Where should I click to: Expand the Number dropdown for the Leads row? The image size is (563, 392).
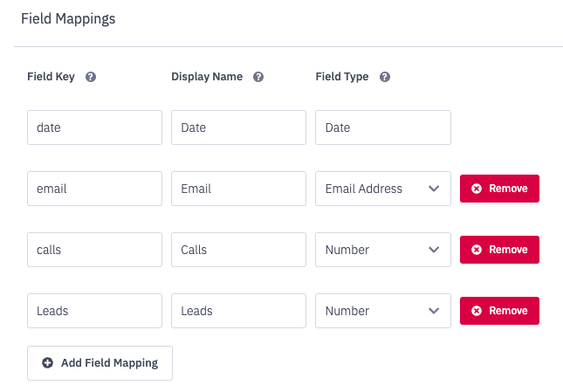(x=382, y=311)
